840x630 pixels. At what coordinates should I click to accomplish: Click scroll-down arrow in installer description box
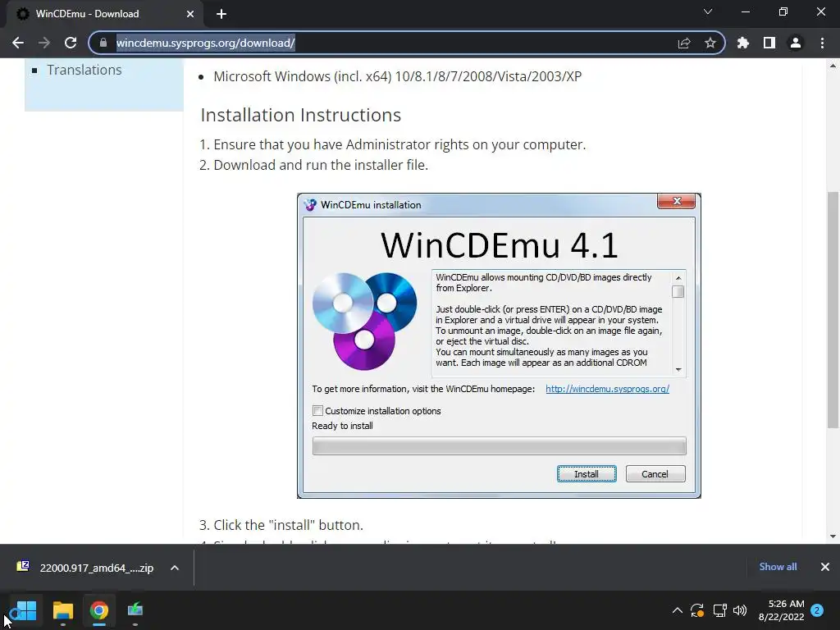click(x=678, y=370)
